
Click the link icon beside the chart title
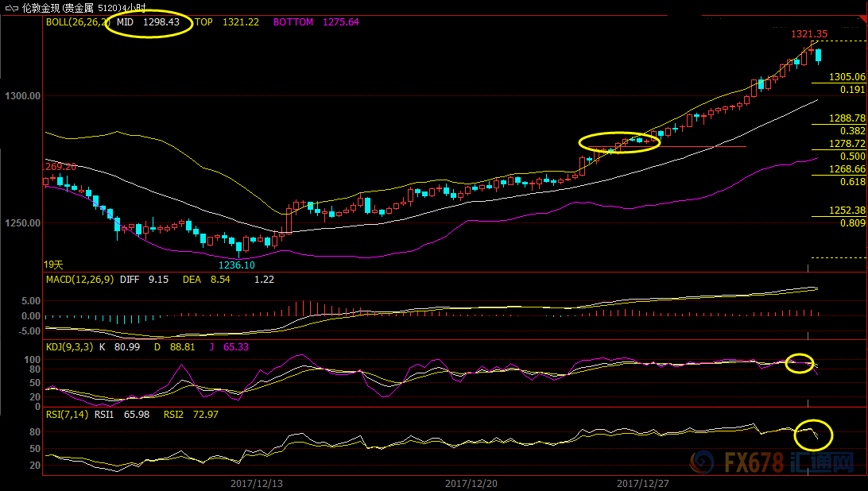click(x=11, y=6)
